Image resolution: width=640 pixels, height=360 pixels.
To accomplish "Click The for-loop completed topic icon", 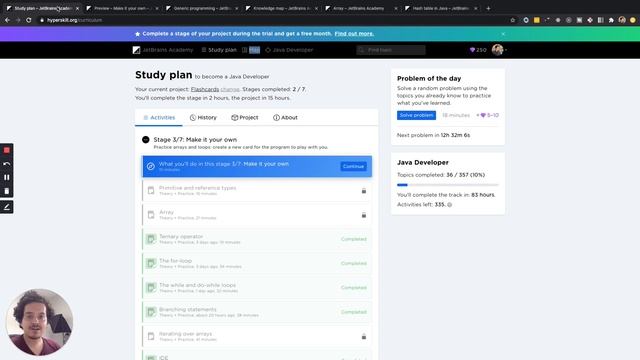I will 151,263.
